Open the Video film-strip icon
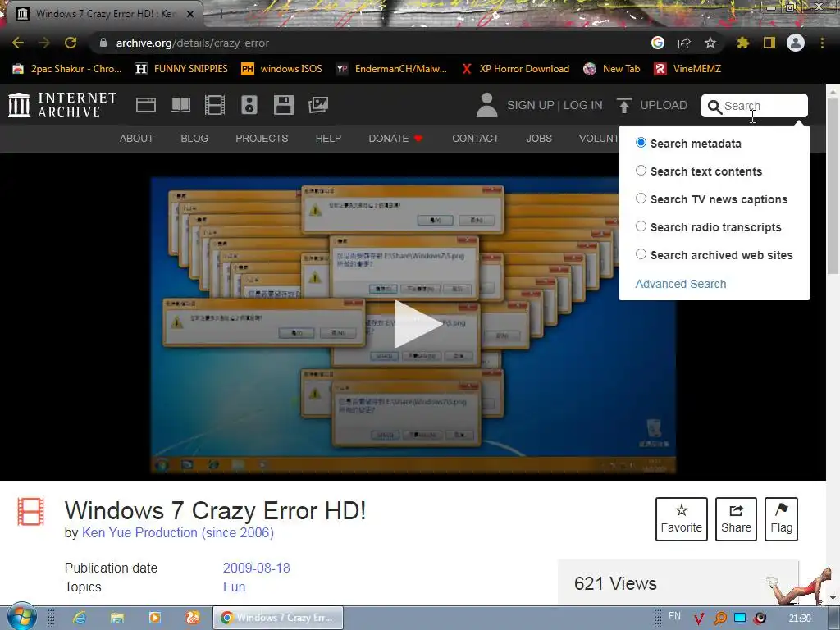Viewport: 840px width, 630px height. [215, 105]
